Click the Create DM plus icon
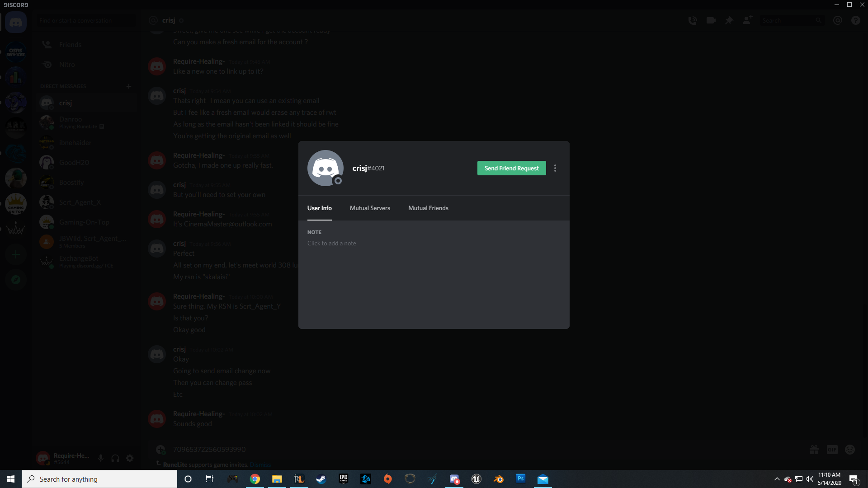The height and width of the screenshot is (488, 868). pos(129,86)
